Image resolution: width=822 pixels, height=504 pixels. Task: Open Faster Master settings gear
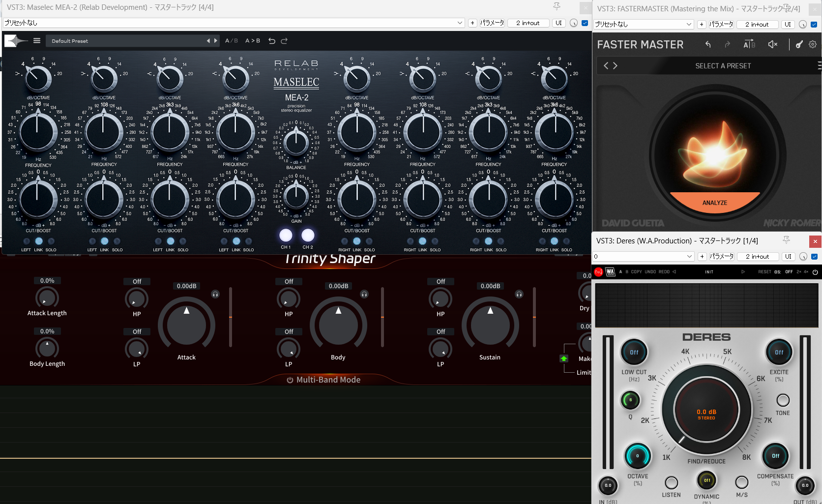point(813,45)
